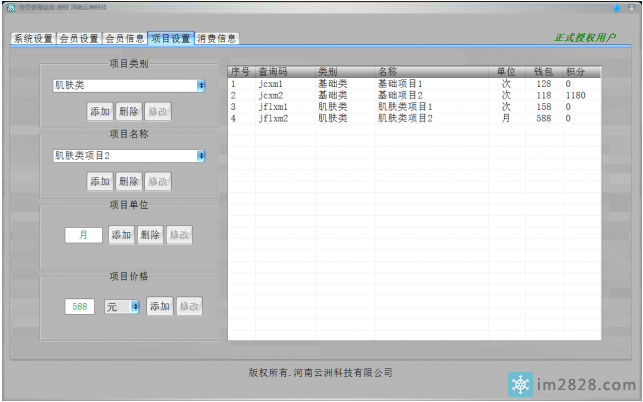Image resolution: width=643 pixels, height=402 pixels.
Task: Click 删除 under 项目类别
Action: coord(128,111)
